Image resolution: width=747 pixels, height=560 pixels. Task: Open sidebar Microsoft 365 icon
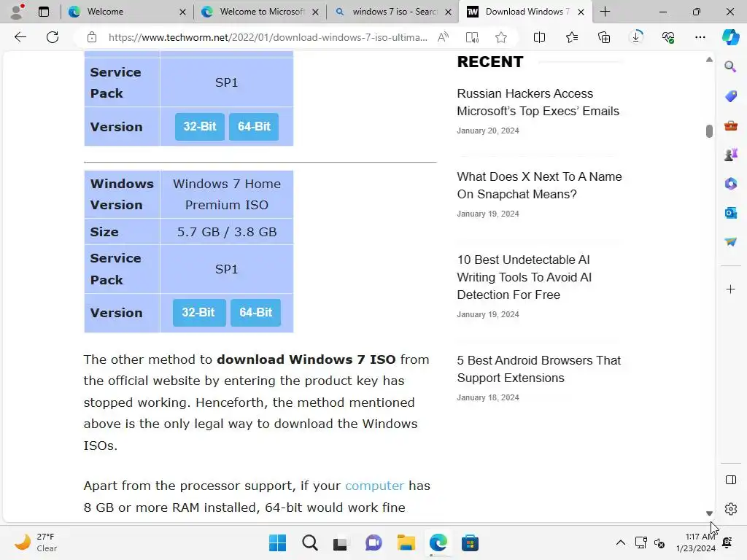point(730,183)
